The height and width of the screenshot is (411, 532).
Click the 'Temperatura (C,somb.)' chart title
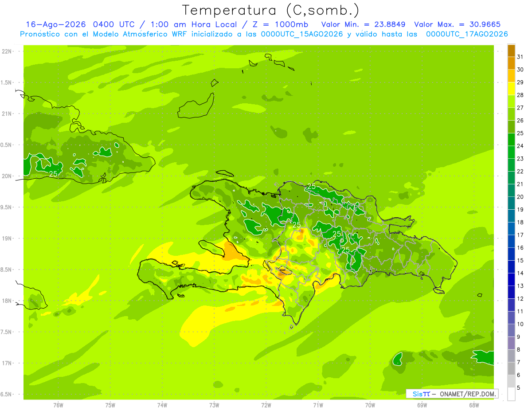click(x=270, y=10)
